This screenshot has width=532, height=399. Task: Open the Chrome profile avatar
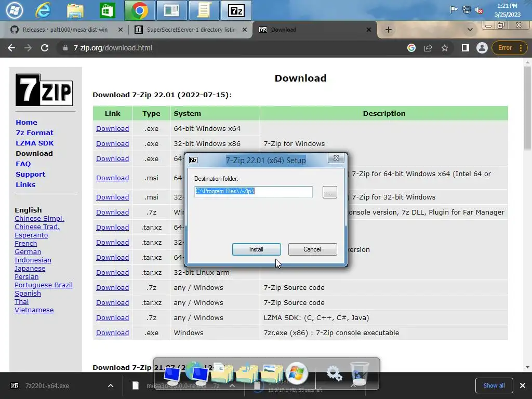tap(482, 48)
